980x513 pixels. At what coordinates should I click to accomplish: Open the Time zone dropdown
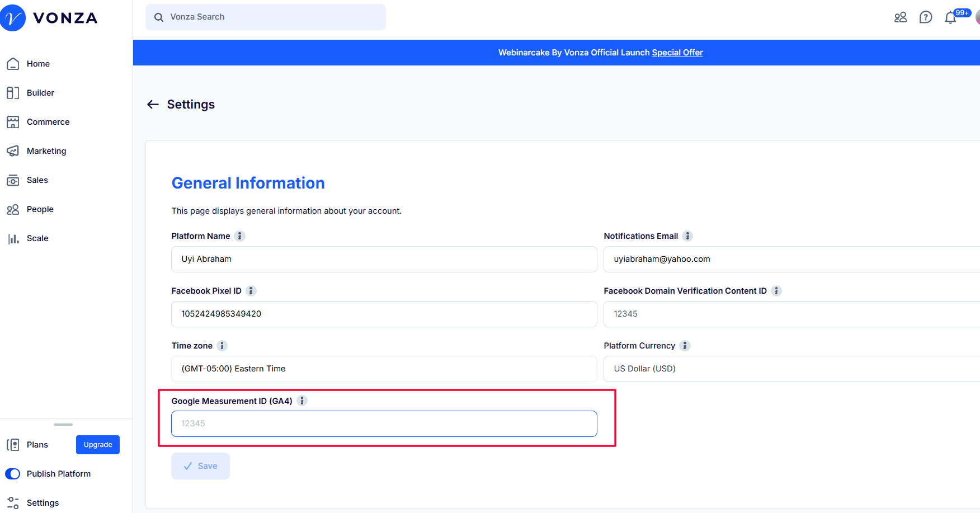tap(384, 369)
